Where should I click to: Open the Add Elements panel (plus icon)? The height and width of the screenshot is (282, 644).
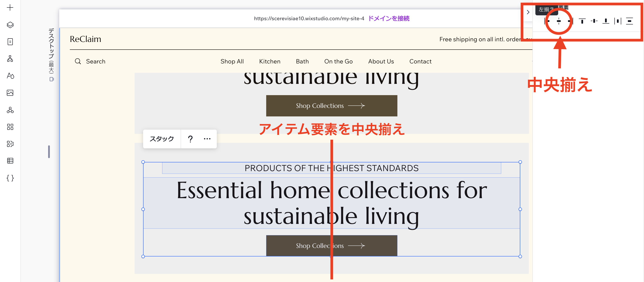[10, 7]
